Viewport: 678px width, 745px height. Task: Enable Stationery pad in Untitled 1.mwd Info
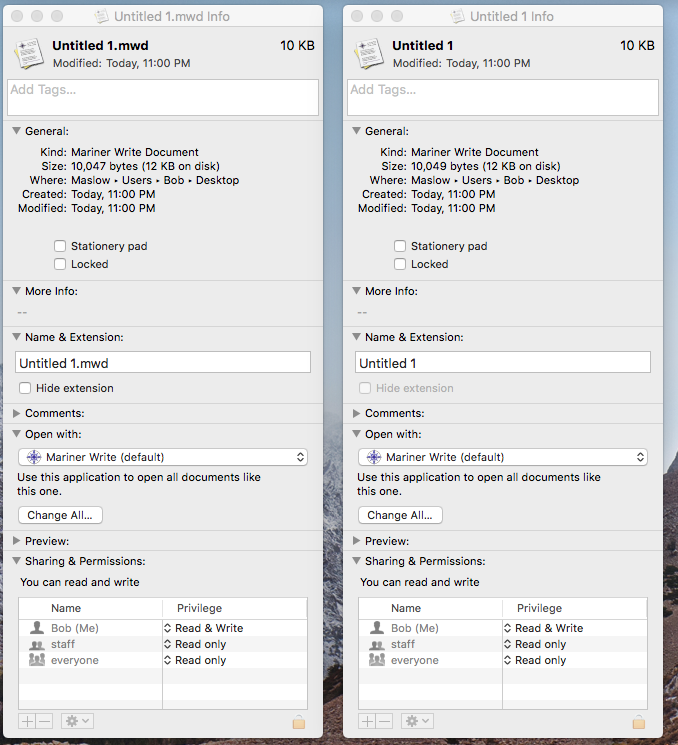click(60, 246)
